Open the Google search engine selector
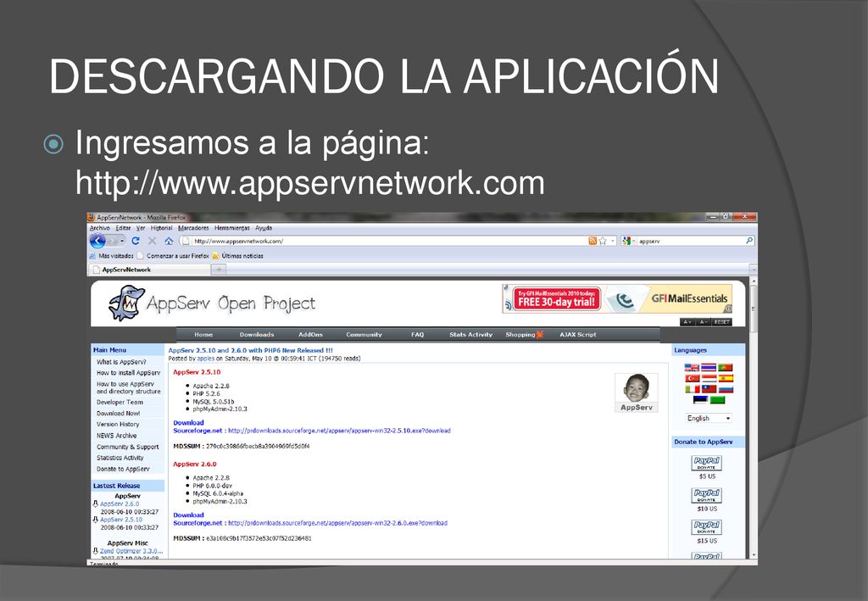 point(628,241)
